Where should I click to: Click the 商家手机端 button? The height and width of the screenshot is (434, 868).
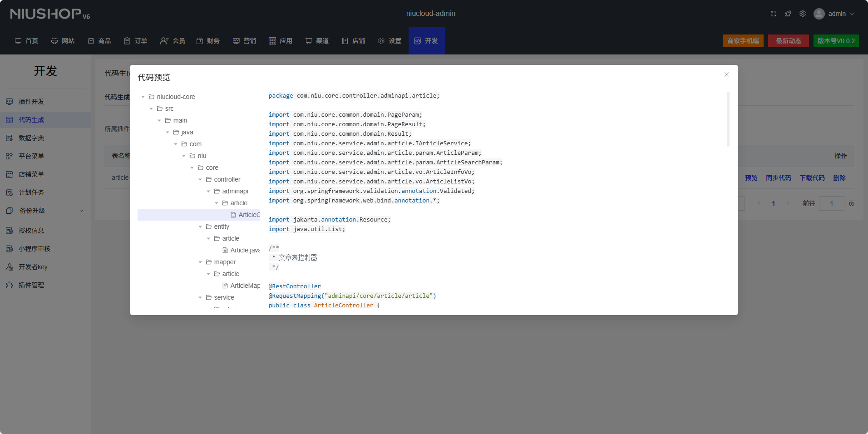pyautogui.click(x=743, y=41)
